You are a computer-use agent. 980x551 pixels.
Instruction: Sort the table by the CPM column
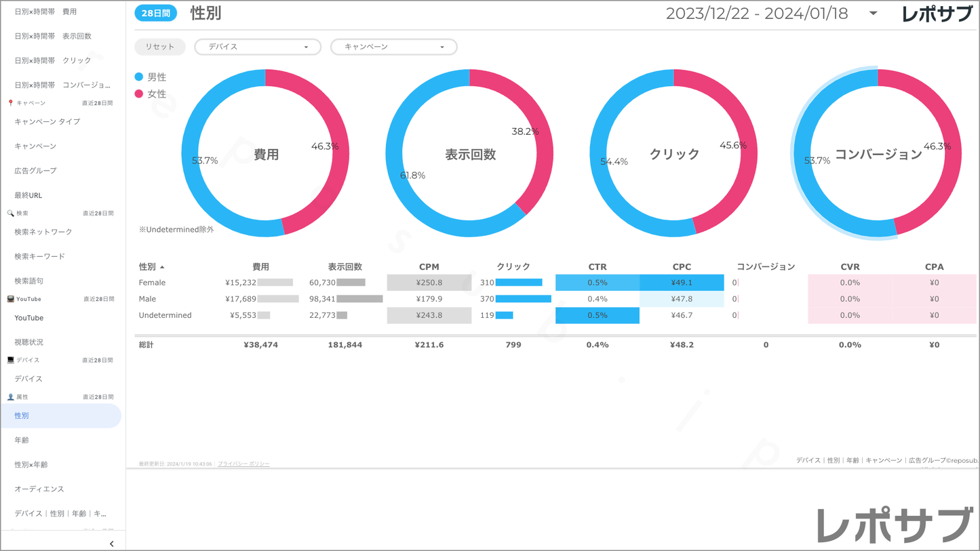429,267
